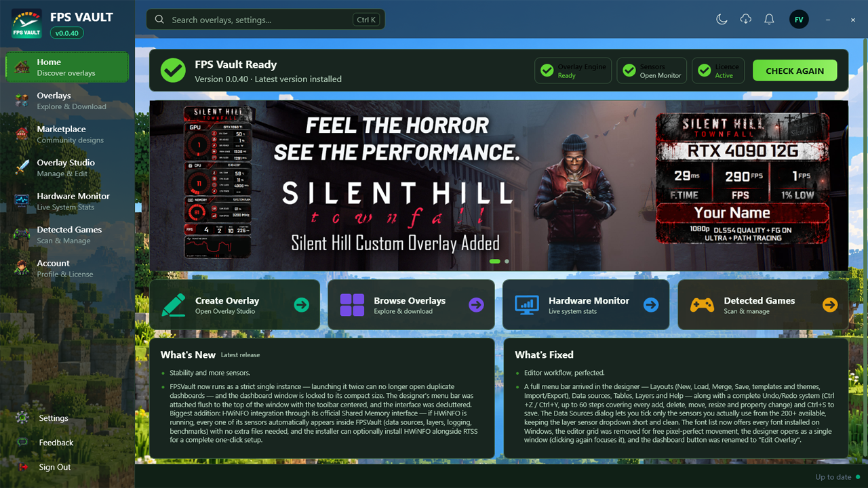Click the Create Overlay card
This screenshot has width=868, height=488.
[x=235, y=305]
